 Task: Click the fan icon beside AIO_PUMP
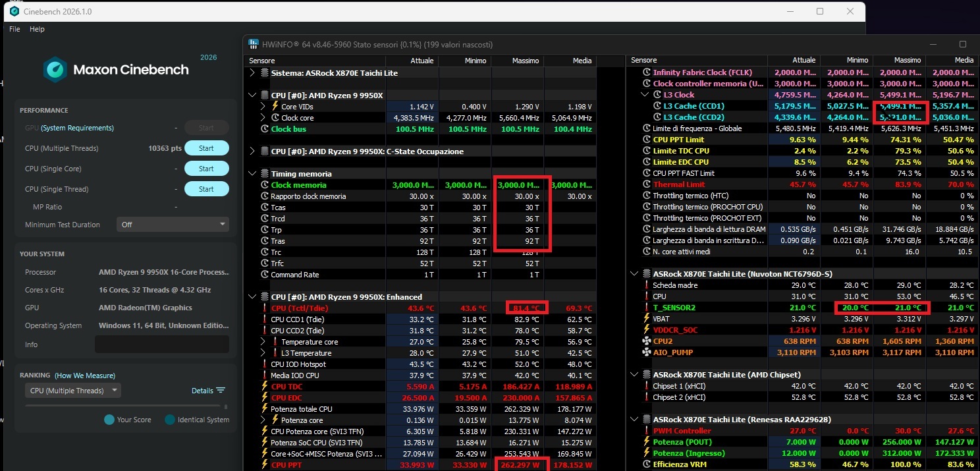646,352
